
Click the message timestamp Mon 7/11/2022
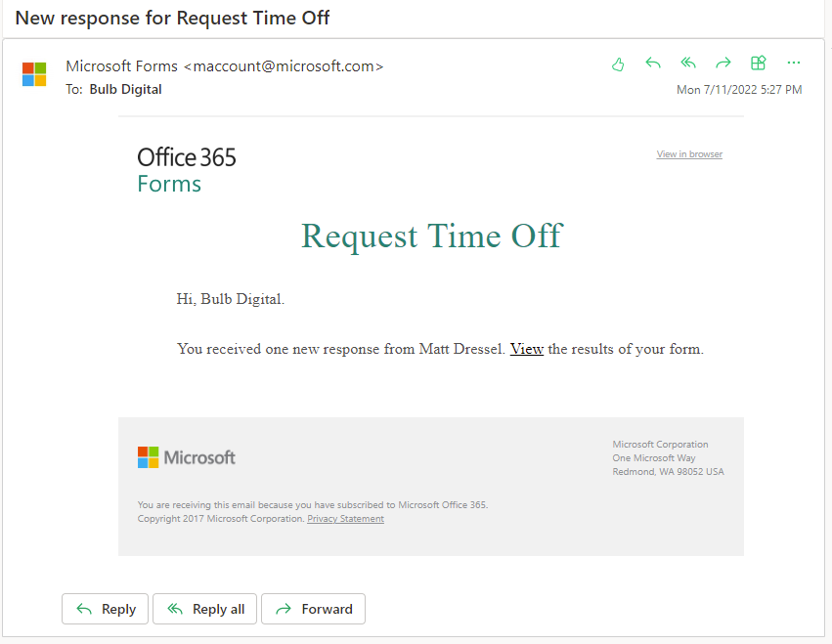click(739, 90)
